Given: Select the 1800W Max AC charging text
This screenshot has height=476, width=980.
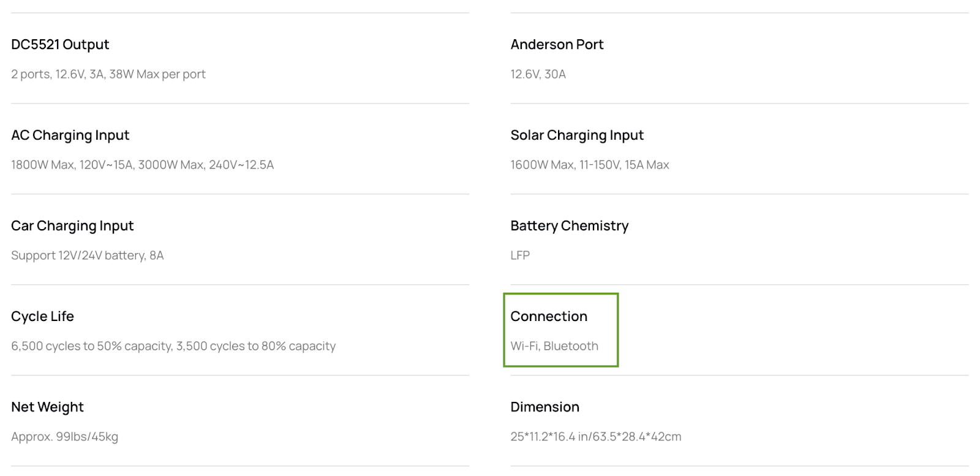Looking at the screenshot, I should 143,165.
